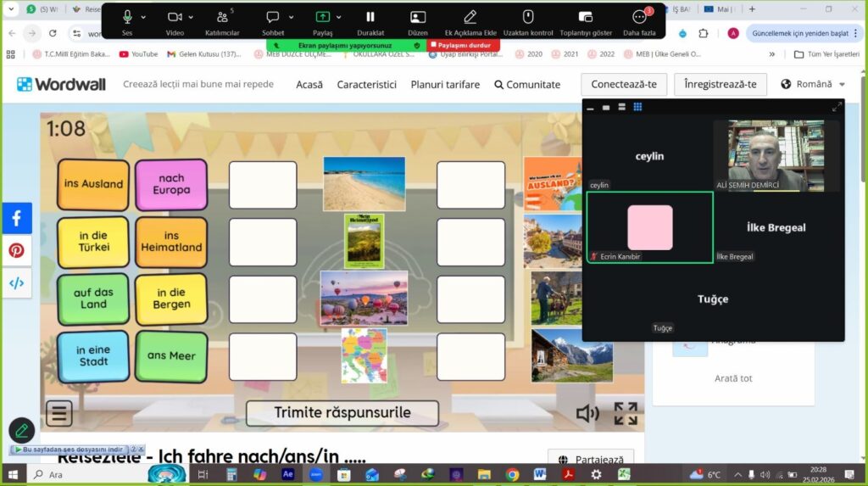Switch Zoom video panel to grid view
The width and height of the screenshot is (868, 486).
(x=637, y=107)
